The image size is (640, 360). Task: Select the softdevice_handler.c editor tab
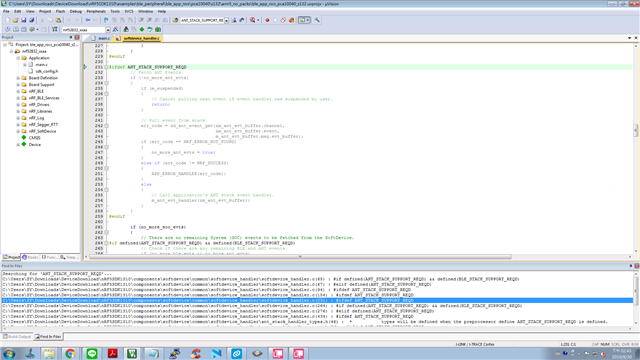point(138,38)
